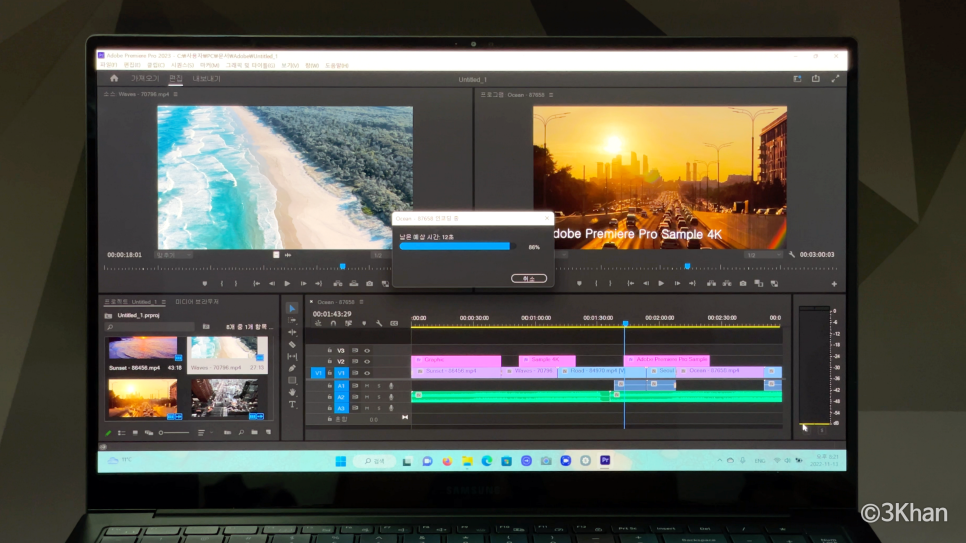Click the Project panel thumbnail zoom slider
The height and width of the screenshot is (543, 966).
coord(174,433)
